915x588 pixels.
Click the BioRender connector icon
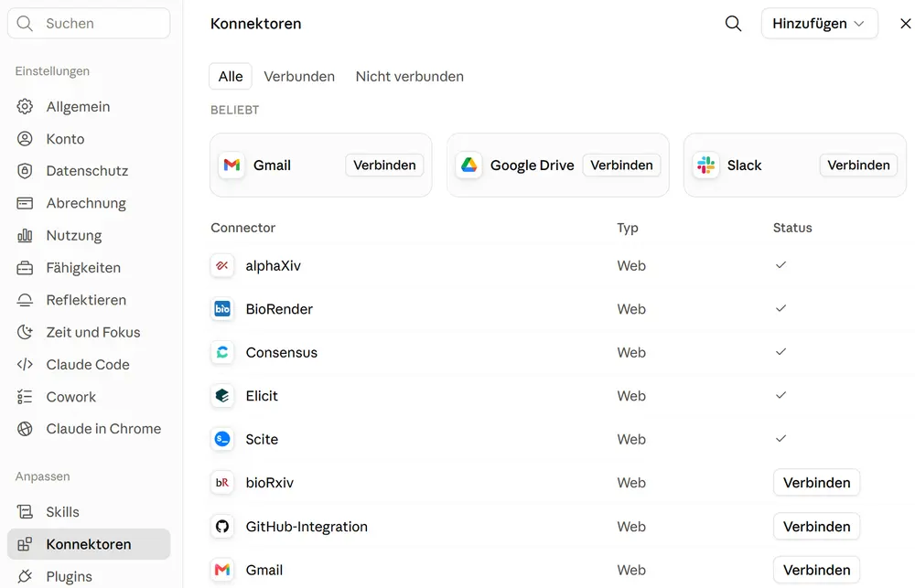tap(222, 309)
